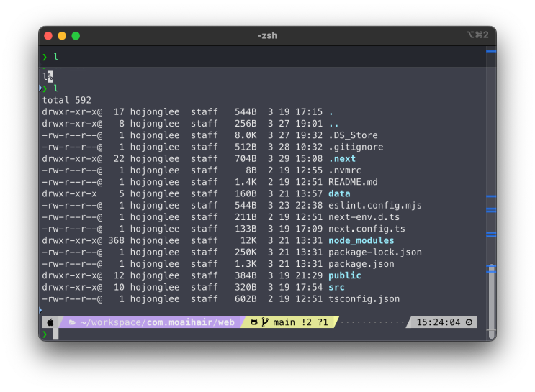Image resolution: width=535 pixels, height=392 pixels.
Task: Click the -zsh window title
Action: pos(267,35)
